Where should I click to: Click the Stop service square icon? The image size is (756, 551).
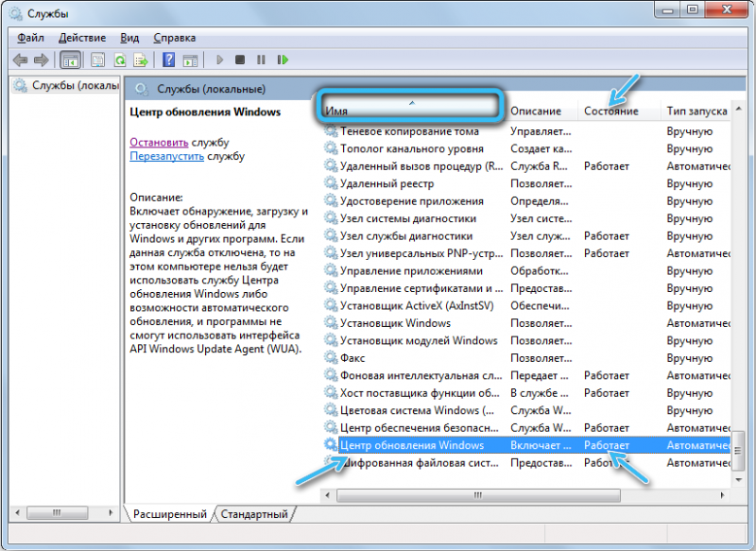click(240, 60)
